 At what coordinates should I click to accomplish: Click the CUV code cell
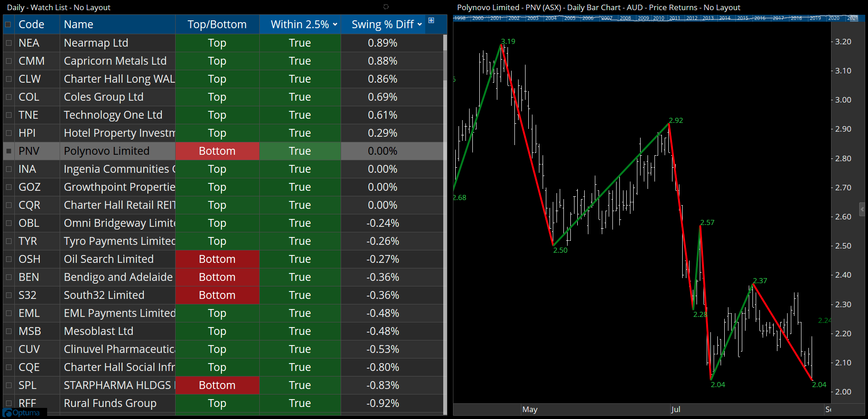click(37, 349)
